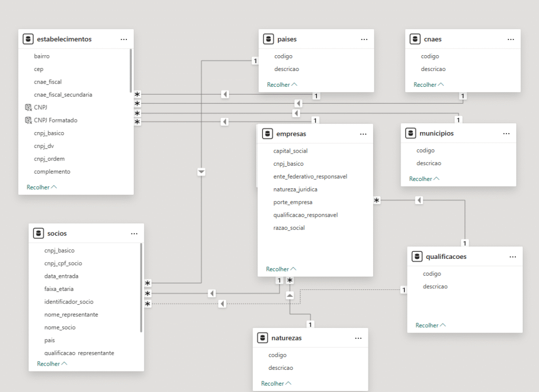Open the more options menu for paises
This screenshot has height=392, width=539.
(x=364, y=39)
